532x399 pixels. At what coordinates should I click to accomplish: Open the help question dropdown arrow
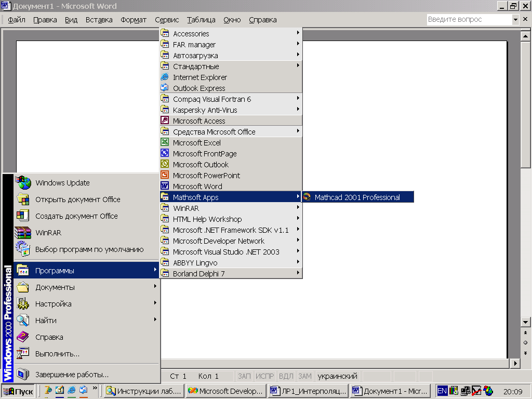pyautogui.click(x=515, y=19)
